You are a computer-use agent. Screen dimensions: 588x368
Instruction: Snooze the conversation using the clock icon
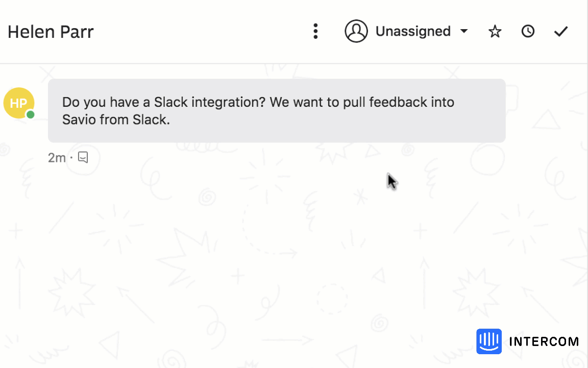528,31
